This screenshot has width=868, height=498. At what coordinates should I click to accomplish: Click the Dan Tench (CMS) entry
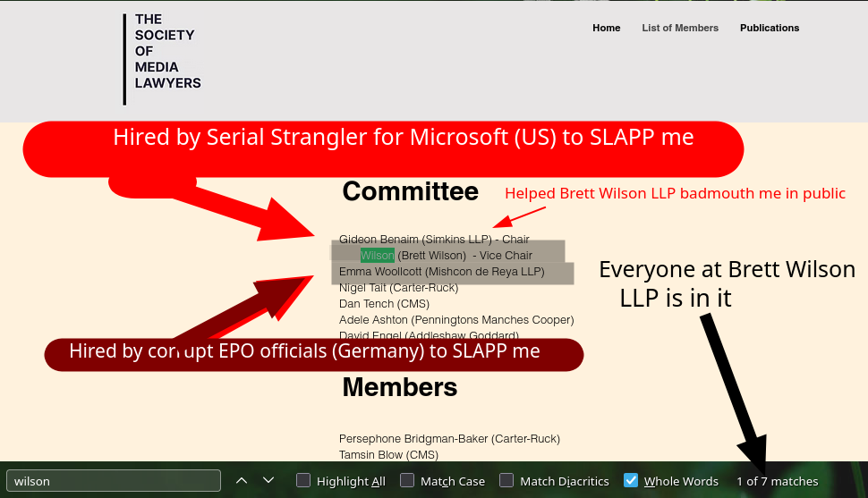pos(384,304)
